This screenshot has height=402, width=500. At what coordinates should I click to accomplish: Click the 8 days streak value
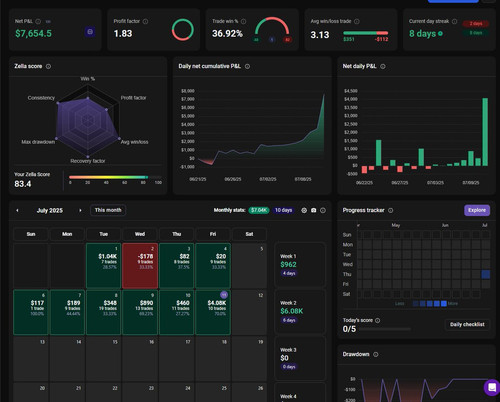(x=423, y=34)
